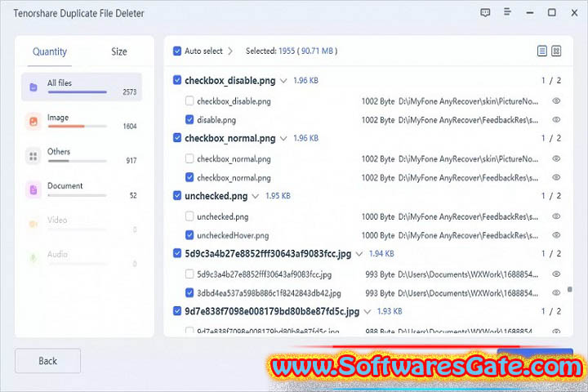The image size is (588, 392).
Task: Click the 2573 All files count
Action: [x=129, y=92]
